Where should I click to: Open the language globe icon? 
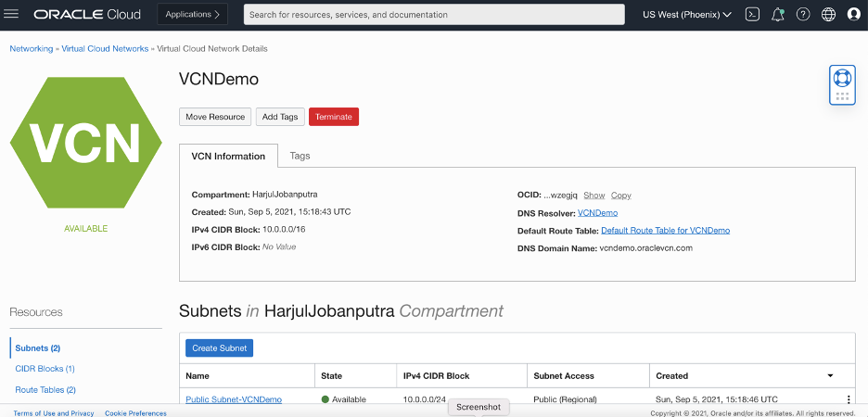pos(828,15)
